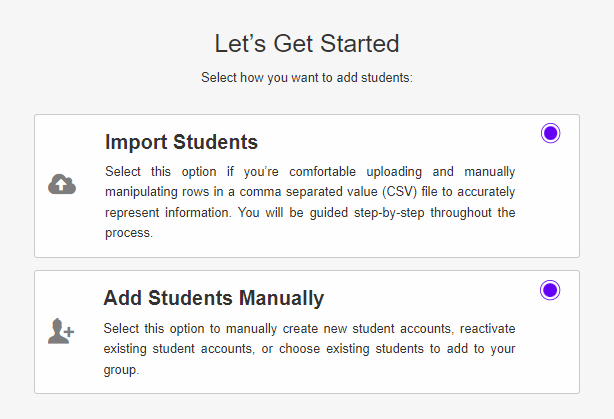Click the cloud upload icon
Viewport: 614px width, 419px height.
coord(62,184)
